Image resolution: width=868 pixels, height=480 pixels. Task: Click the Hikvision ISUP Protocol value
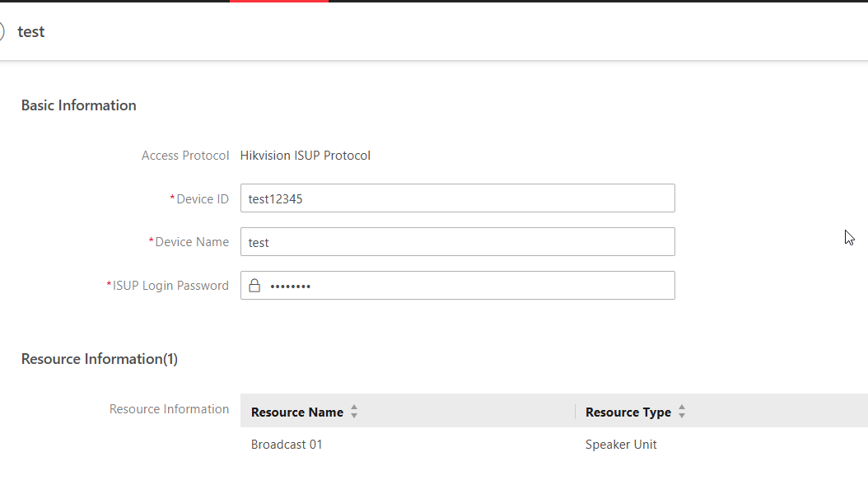coord(306,155)
